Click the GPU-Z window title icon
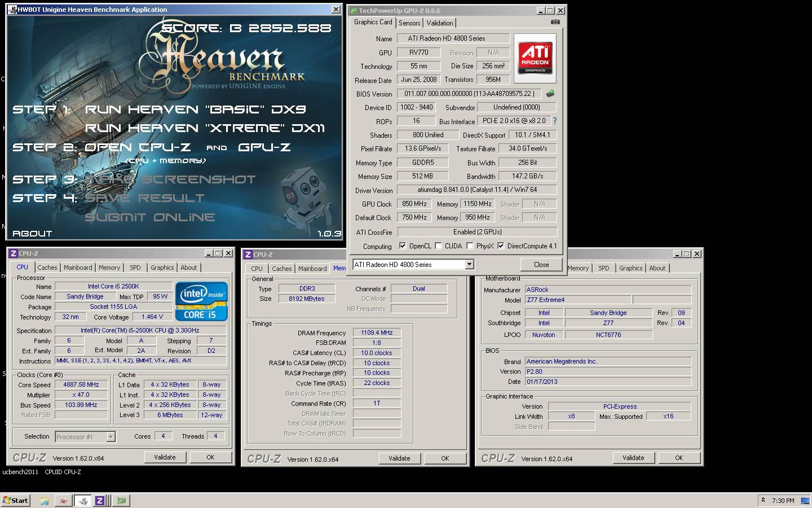The image size is (812, 508). point(354,11)
